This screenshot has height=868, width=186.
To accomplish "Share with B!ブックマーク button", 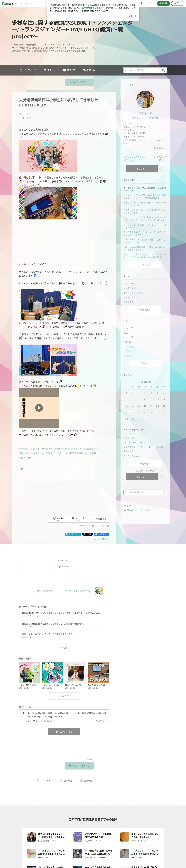I will [x=73, y=534].
